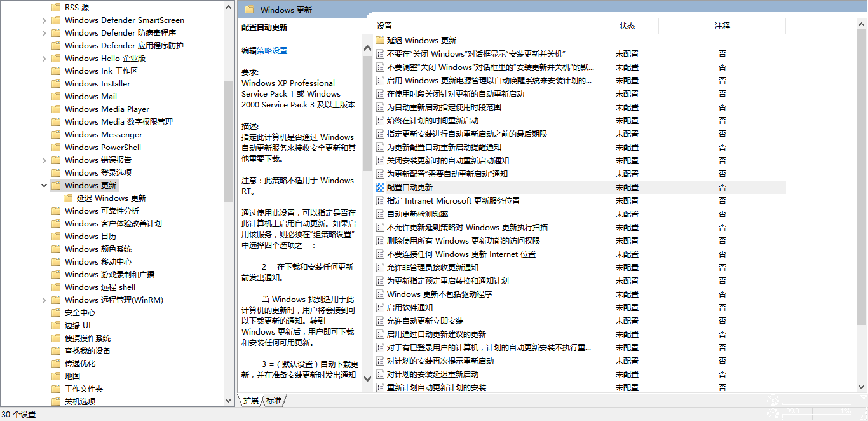Click policy icon for 允许自动更新立即安装

click(380, 321)
